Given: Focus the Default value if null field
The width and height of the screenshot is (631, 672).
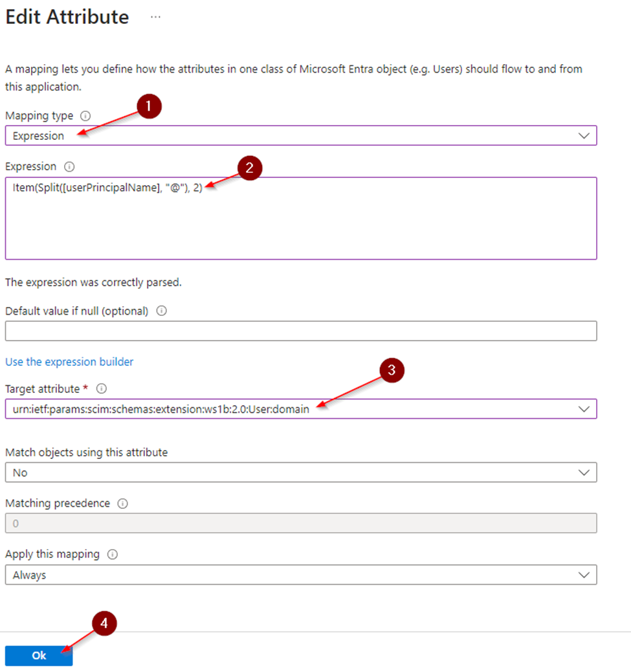Looking at the screenshot, I should (300, 331).
